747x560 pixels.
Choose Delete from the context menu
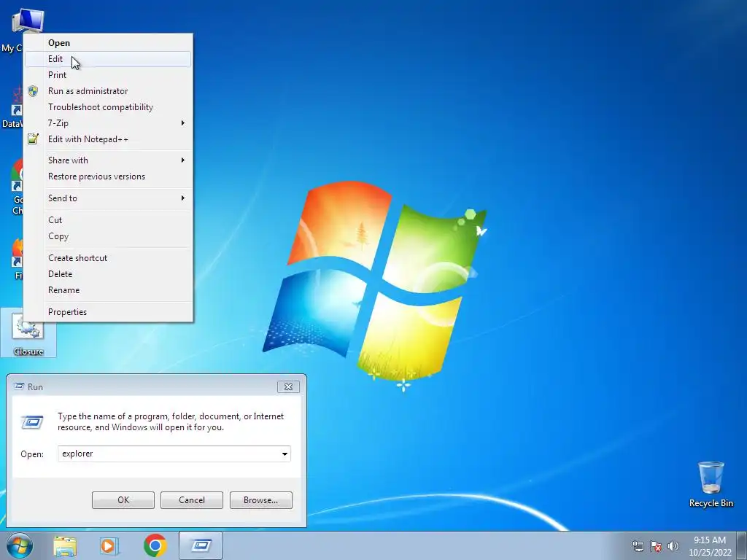pos(108,274)
